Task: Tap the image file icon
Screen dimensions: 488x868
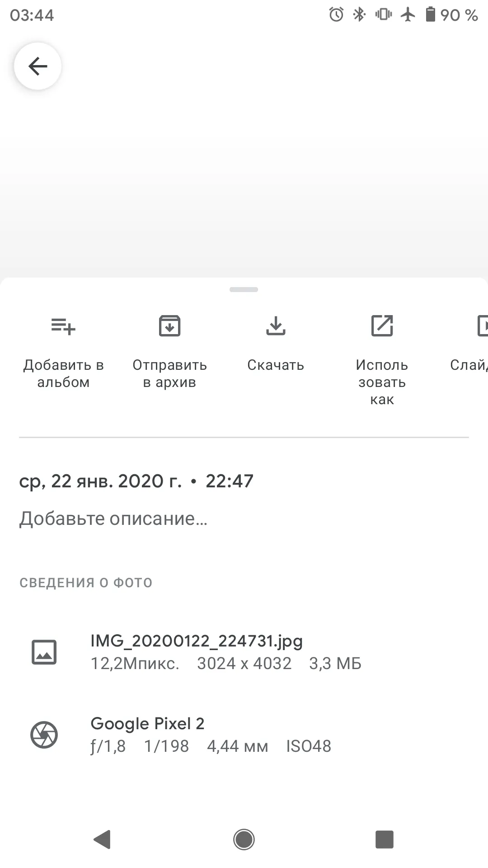Action: point(44,652)
